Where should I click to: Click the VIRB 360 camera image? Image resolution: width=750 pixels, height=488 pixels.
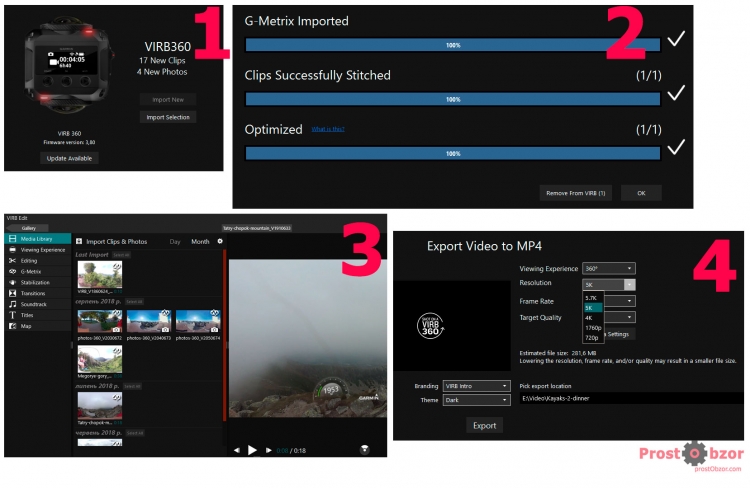69,64
